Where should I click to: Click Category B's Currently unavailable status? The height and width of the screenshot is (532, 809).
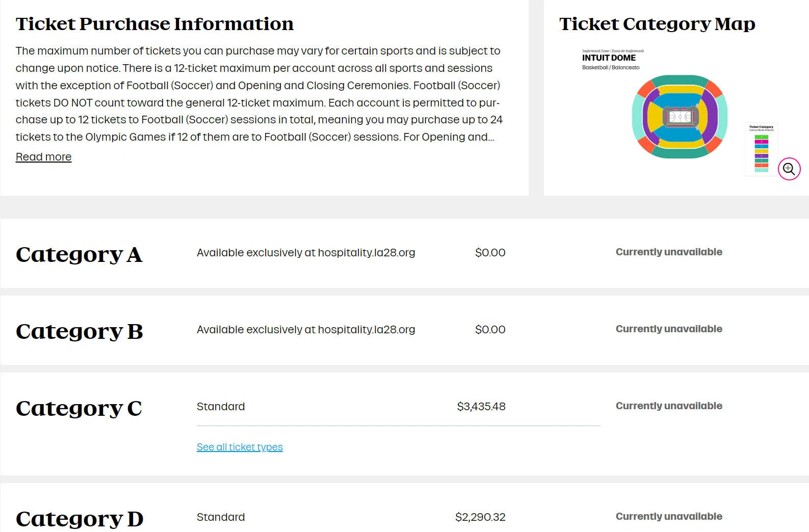(x=669, y=329)
